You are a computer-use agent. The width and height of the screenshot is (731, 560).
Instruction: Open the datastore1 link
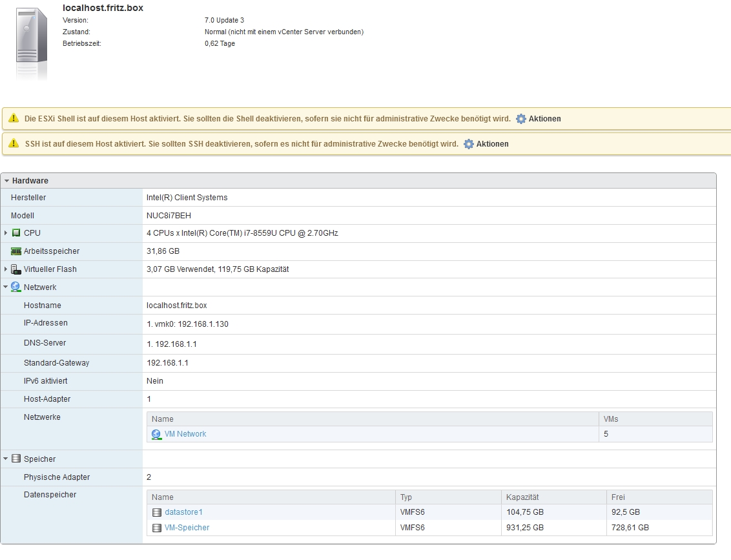pos(183,512)
